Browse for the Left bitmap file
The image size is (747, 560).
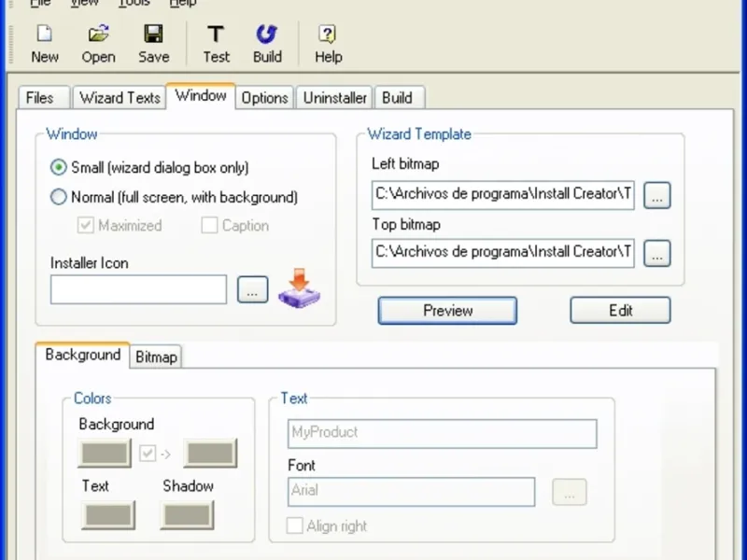click(657, 195)
